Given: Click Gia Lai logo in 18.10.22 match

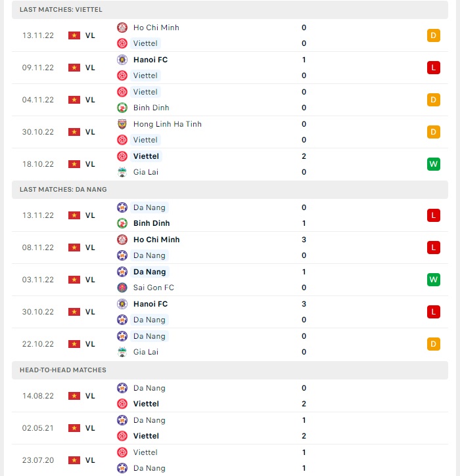Looking at the screenshot, I should (122, 172).
